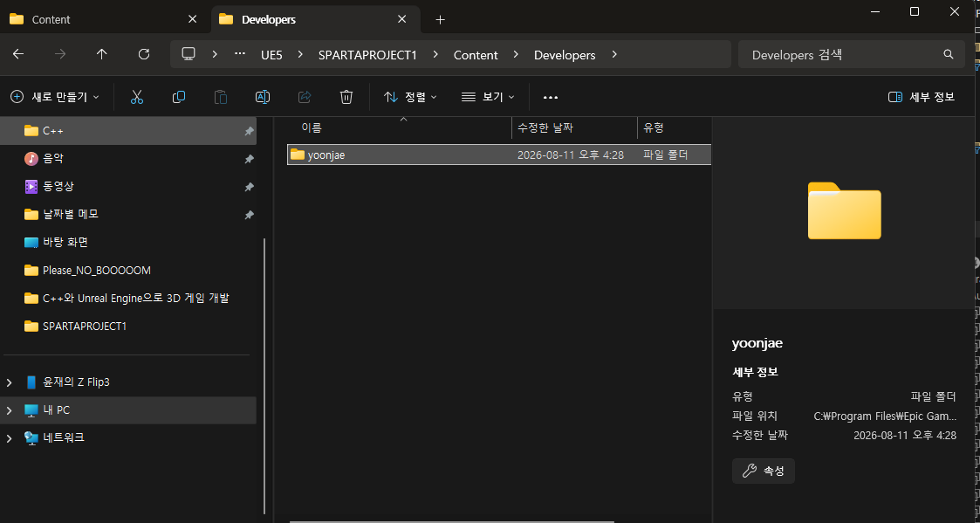Click the Delete trash can icon
Screen dimensions: 980x523
coord(346,97)
